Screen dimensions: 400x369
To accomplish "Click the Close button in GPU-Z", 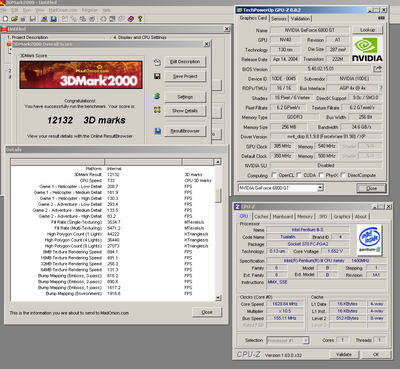I will pos(371,188).
